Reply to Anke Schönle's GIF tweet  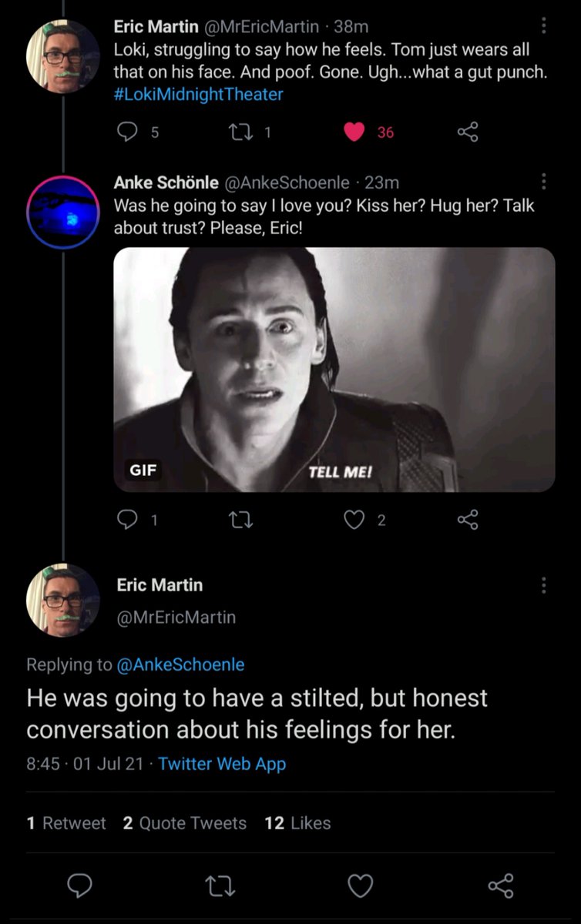126,521
